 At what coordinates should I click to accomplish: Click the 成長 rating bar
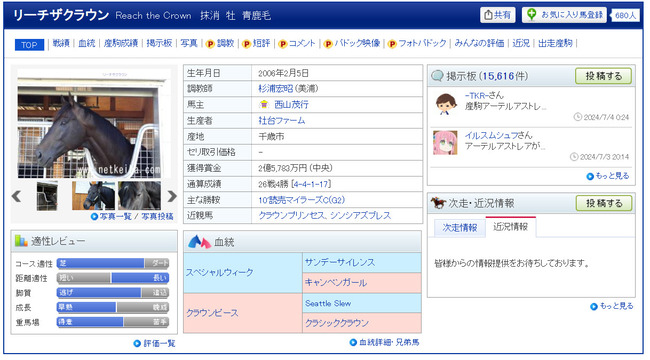113,307
